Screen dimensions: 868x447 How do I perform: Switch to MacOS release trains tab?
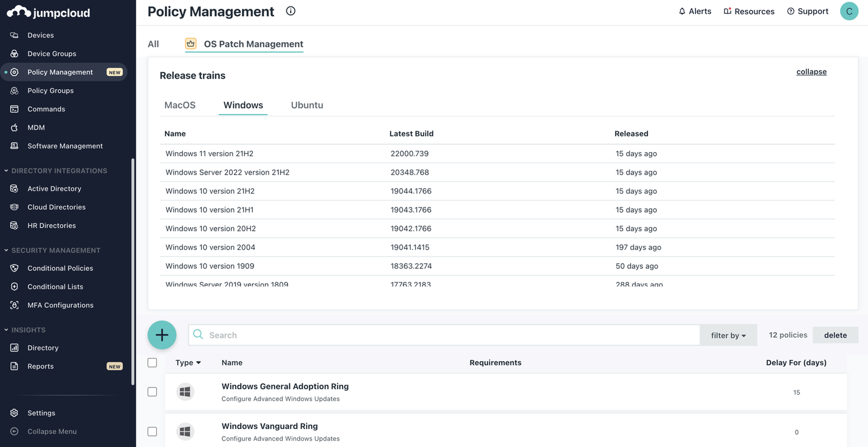(180, 105)
